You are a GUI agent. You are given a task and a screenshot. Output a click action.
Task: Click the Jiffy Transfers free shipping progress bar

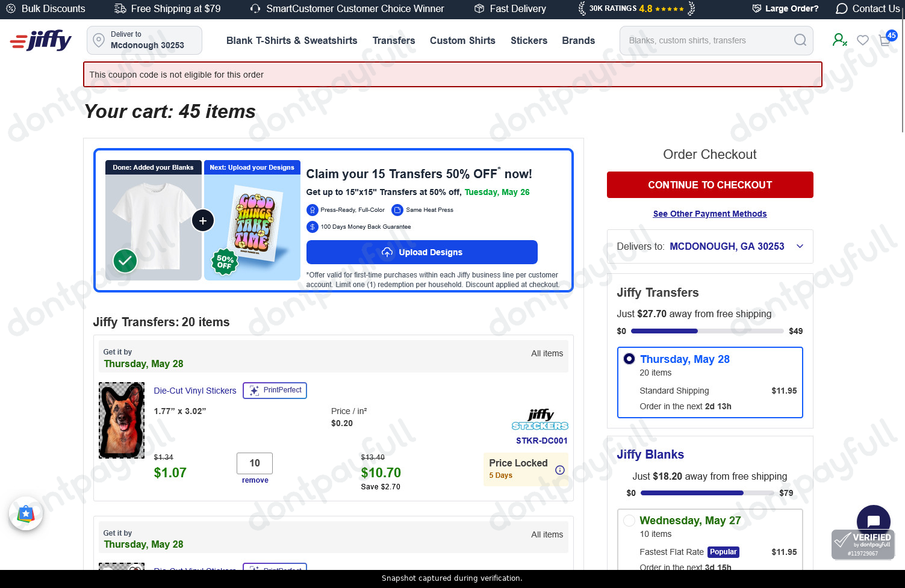click(x=708, y=331)
